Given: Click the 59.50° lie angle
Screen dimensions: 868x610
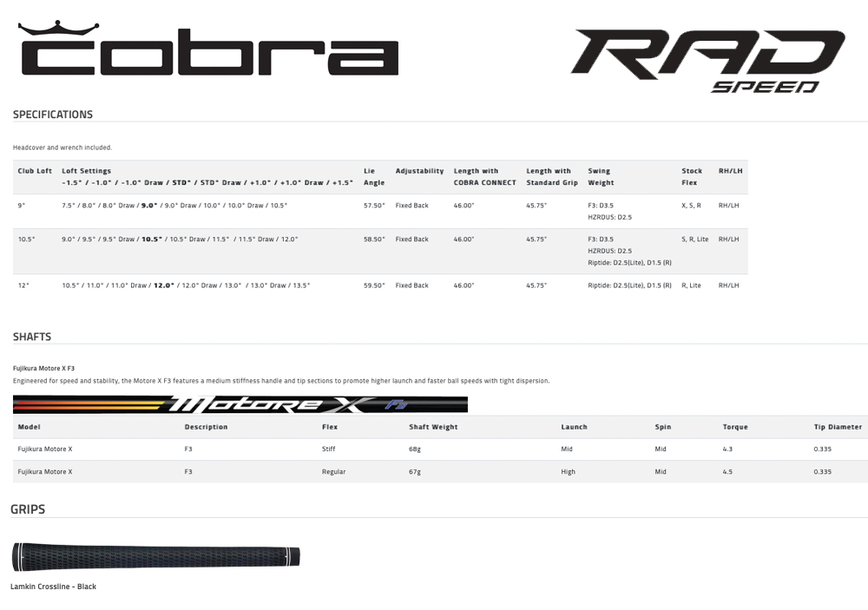Looking at the screenshot, I should coord(374,285).
